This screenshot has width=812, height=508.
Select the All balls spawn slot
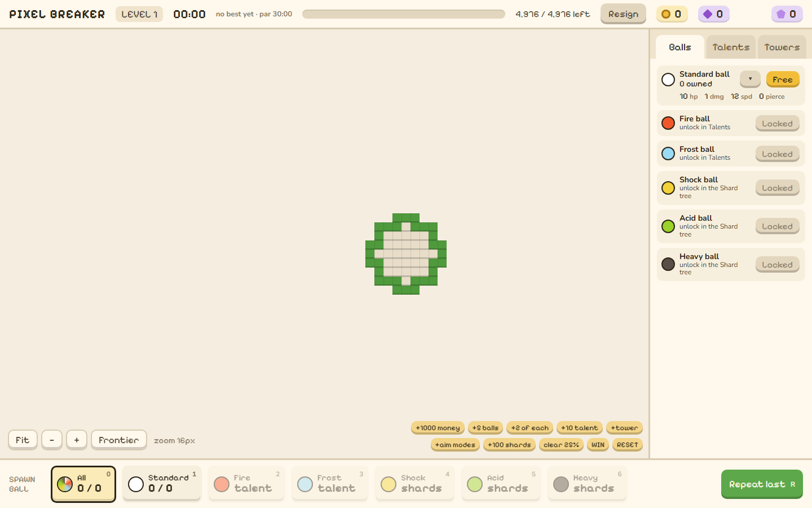[x=83, y=484]
